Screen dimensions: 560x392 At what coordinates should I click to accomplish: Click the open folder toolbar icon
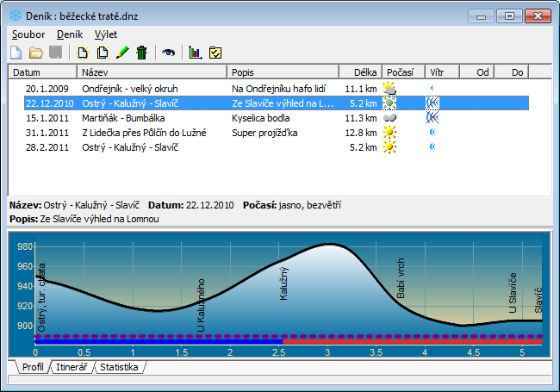pyautogui.click(x=35, y=53)
